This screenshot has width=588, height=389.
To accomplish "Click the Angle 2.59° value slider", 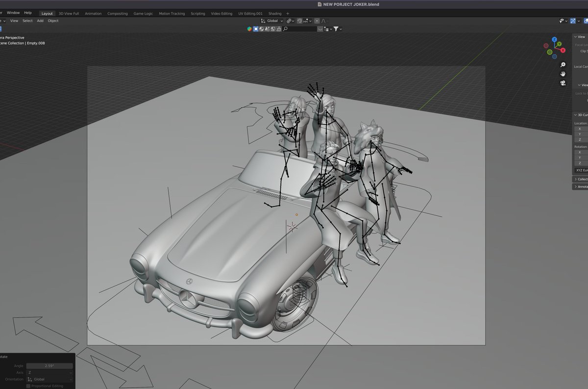I will pos(49,366).
